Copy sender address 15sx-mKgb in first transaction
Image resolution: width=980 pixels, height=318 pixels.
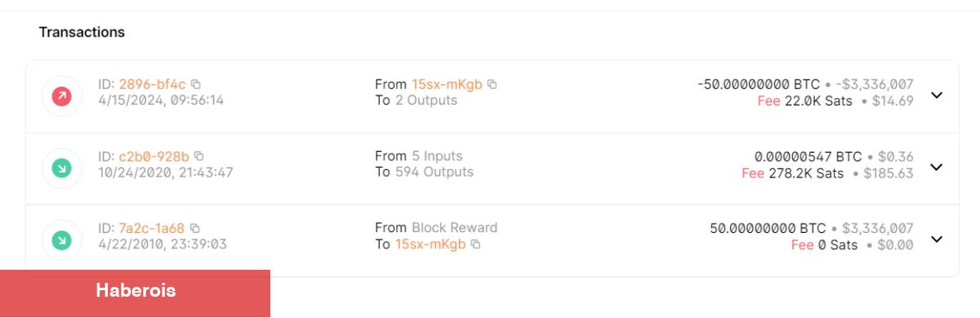click(492, 84)
